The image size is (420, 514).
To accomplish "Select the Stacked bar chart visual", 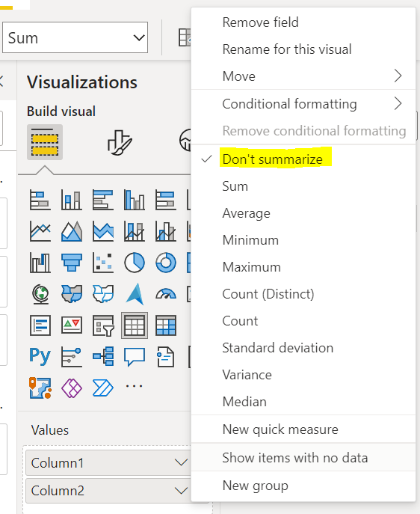I will point(40,200).
